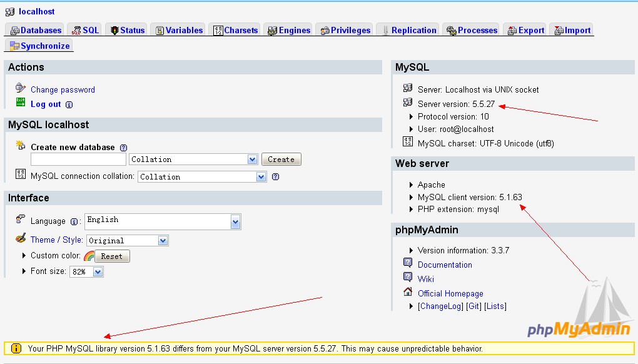Pick a custom color from rainbow swatch
638x364 pixels.
tap(89, 256)
